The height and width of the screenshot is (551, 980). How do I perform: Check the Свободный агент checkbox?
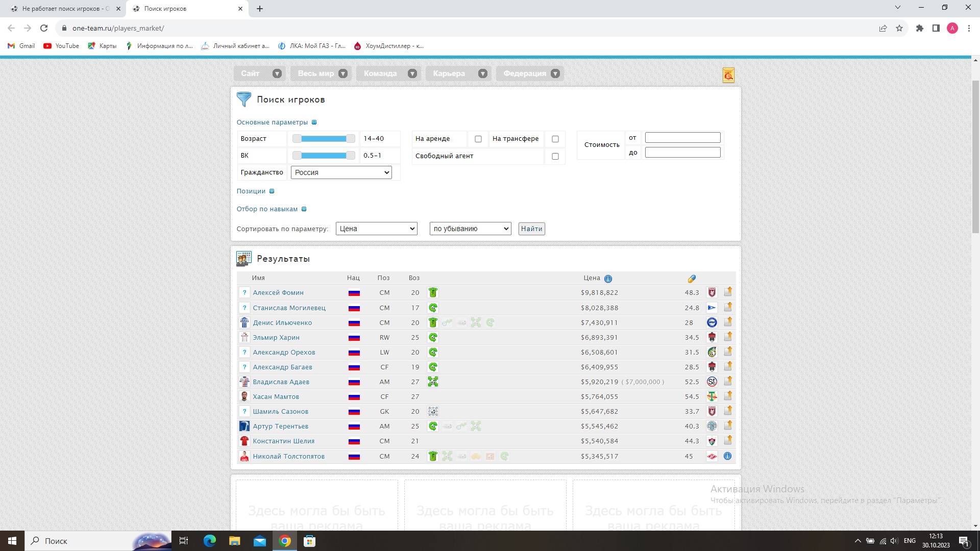click(555, 156)
